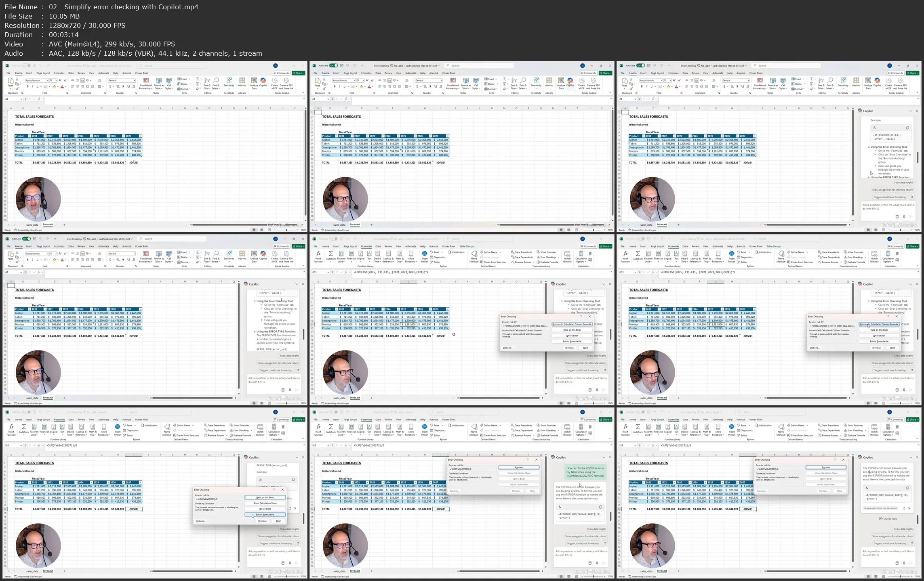924x581 pixels.
Task: Adjust zoom slider in top-left frame status bar
Action: [x=286, y=230]
